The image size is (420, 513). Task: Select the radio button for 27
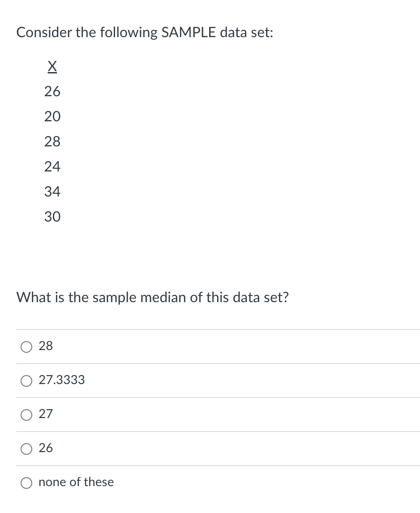[26, 415]
